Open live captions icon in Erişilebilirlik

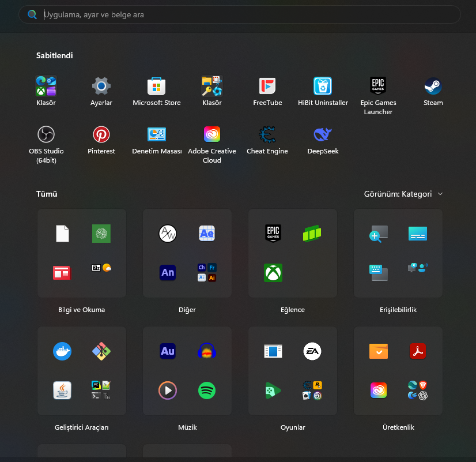click(418, 234)
